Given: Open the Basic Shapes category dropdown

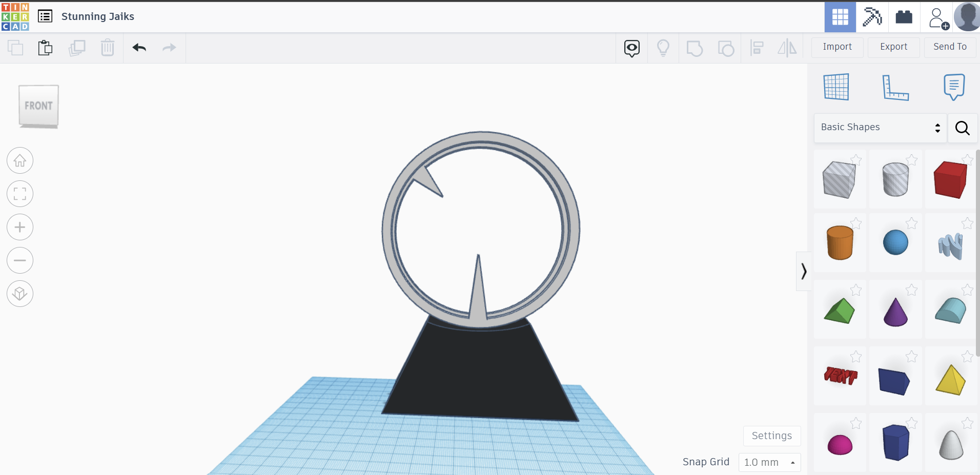Looking at the screenshot, I should tap(880, 127).
